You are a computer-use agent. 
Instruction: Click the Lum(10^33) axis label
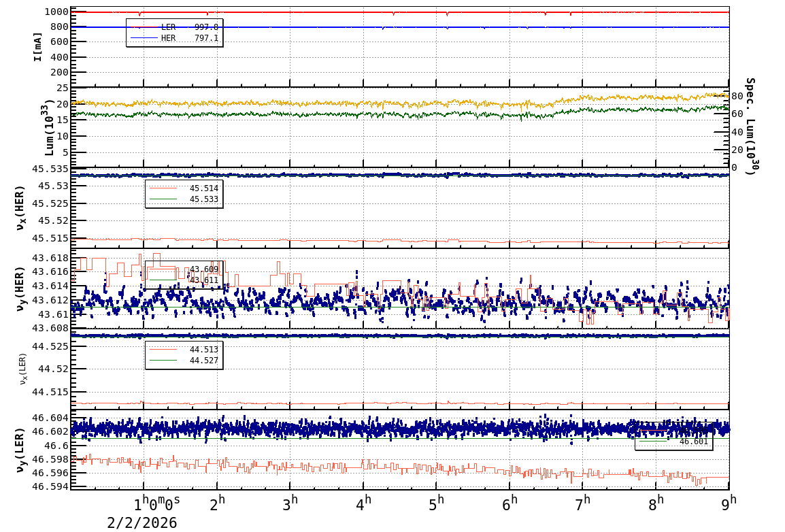pyautogui.click(x=48, y=128)
